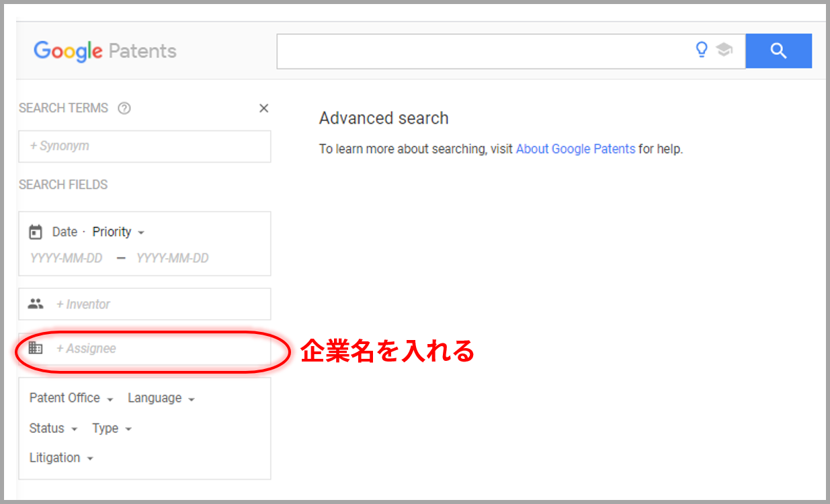Click the lightbulb icon in search bar
The height and width of the screenshot is (504, 830).
tap(702, 50)
